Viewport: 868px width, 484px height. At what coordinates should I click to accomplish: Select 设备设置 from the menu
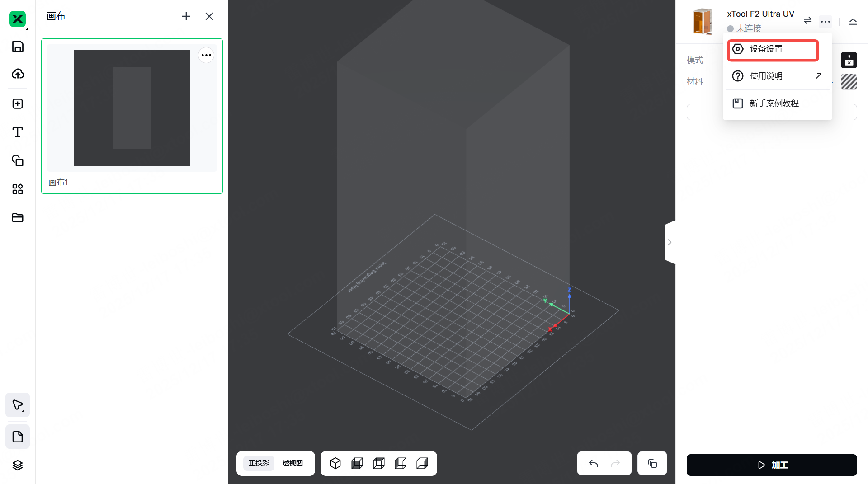point(773,49)
